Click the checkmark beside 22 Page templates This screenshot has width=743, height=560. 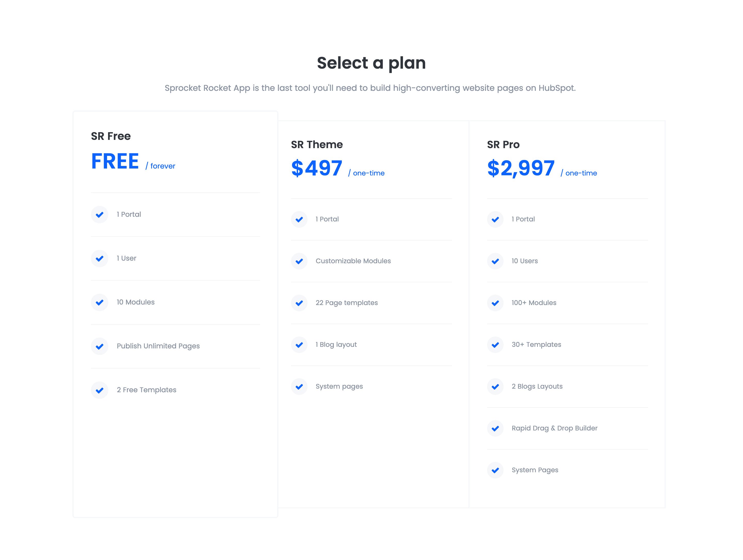coord(299,303)
